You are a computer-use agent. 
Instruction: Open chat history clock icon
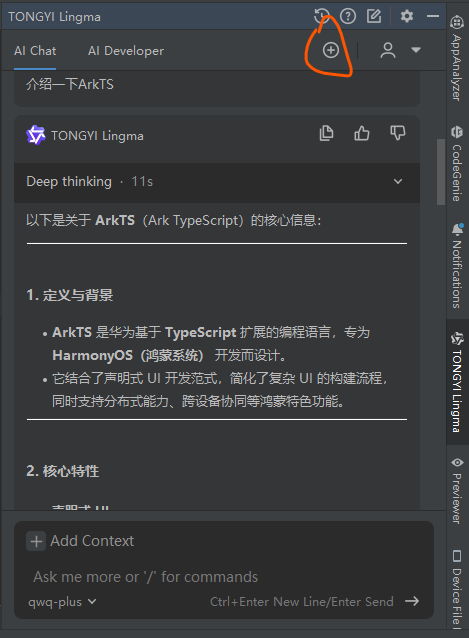coord(322,16)
